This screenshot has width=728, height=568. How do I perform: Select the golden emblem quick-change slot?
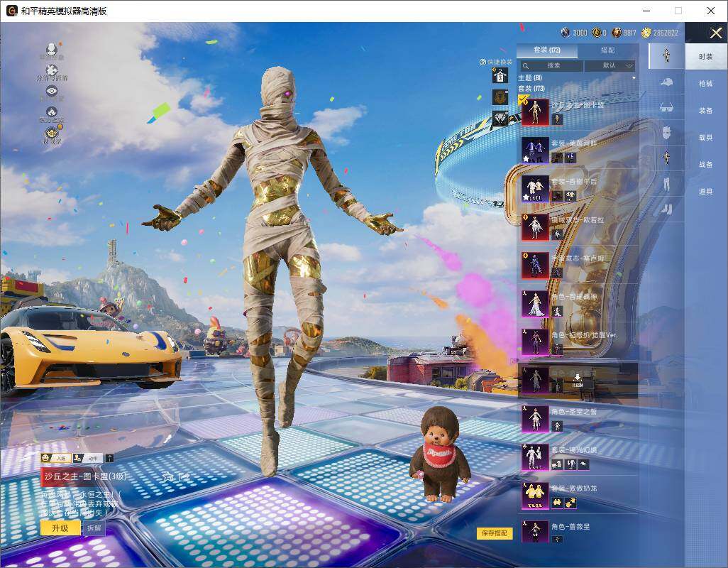(500, 97)
